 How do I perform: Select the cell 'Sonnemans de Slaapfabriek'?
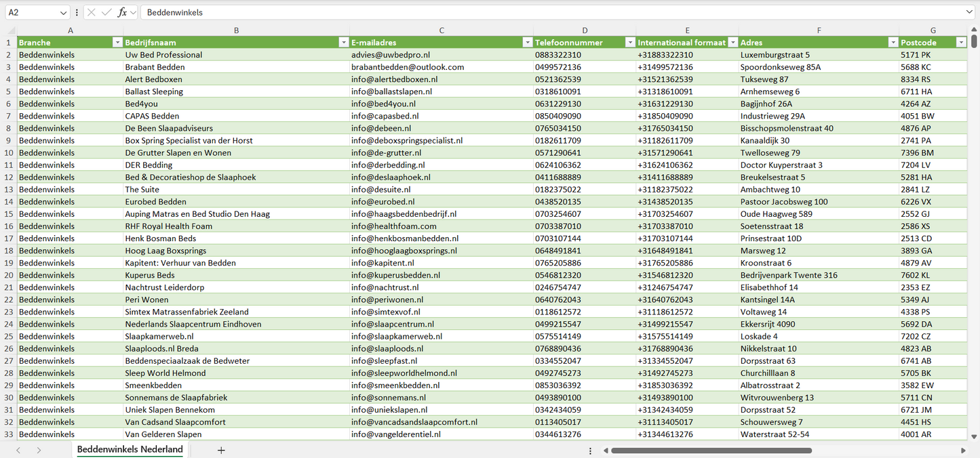click(x=236, y=398)
